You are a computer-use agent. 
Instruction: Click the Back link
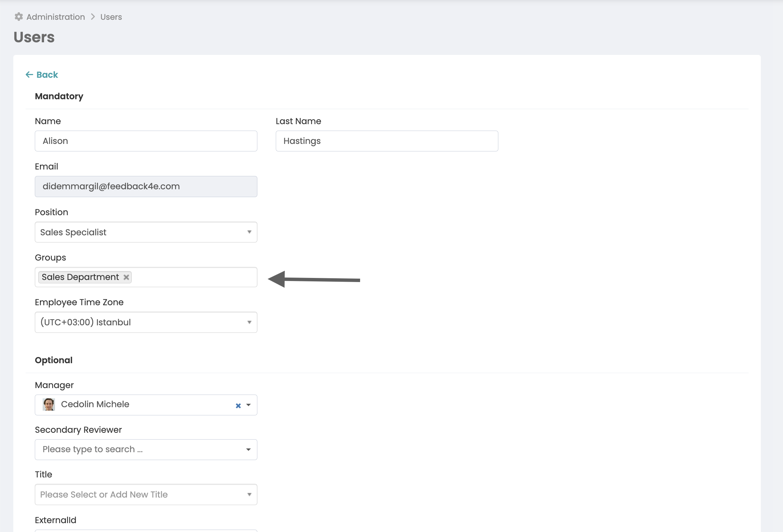tap(47, 75)
